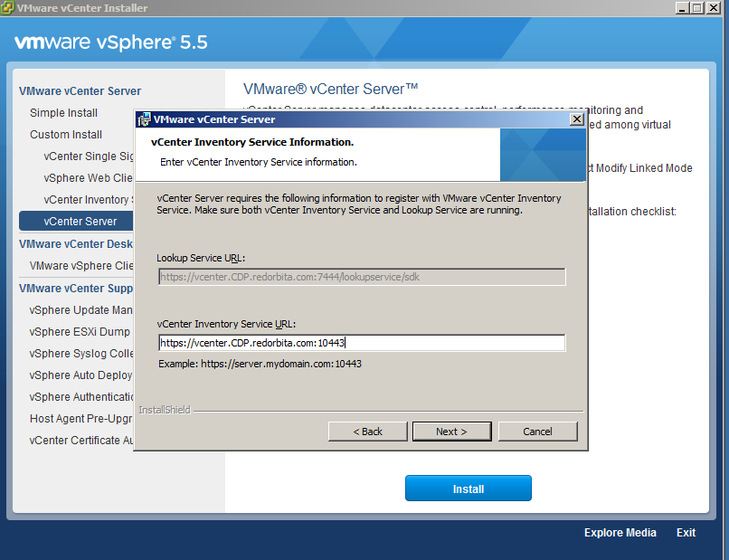Open the Explore Media link

click(620, 533)
